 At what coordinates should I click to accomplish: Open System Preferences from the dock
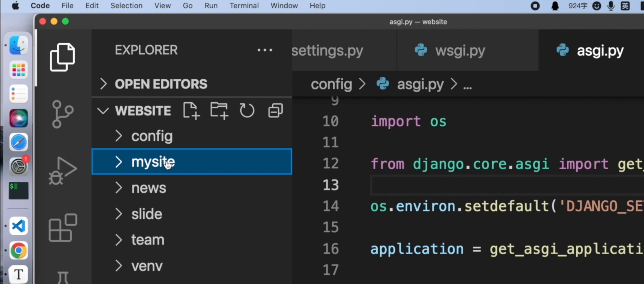(19, 166)
